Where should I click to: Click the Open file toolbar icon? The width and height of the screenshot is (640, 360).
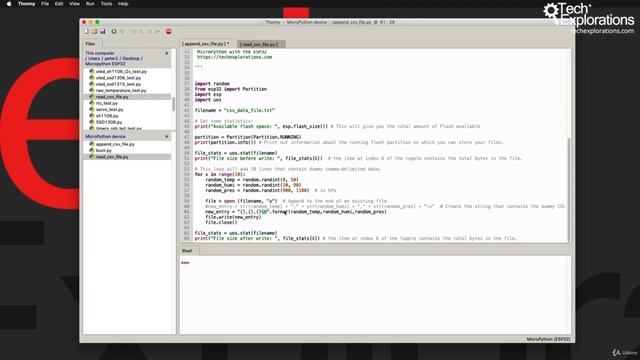coord(94,31)
